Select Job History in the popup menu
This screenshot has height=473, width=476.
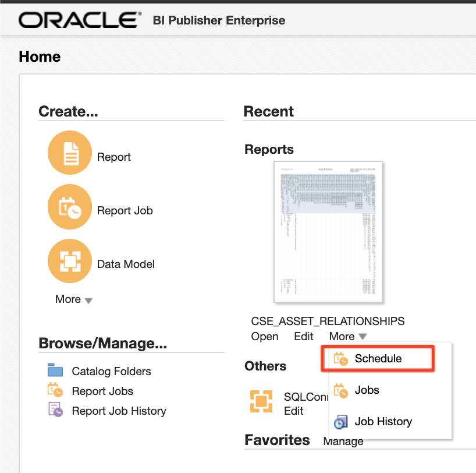point(383,422)
